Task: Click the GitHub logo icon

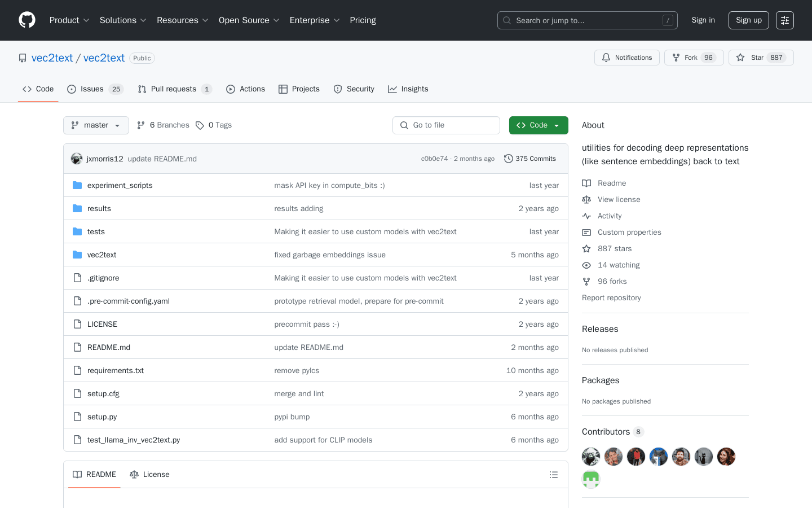Action: (27, 20)
